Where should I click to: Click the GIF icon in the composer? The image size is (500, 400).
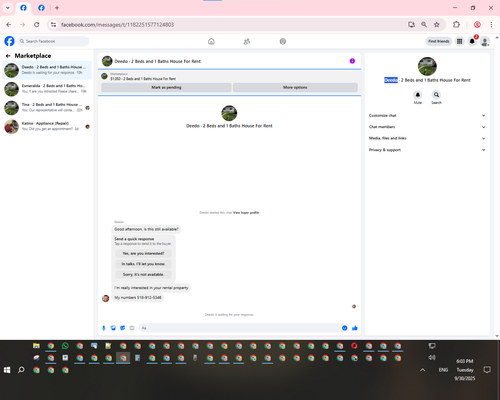pos(132,328)
